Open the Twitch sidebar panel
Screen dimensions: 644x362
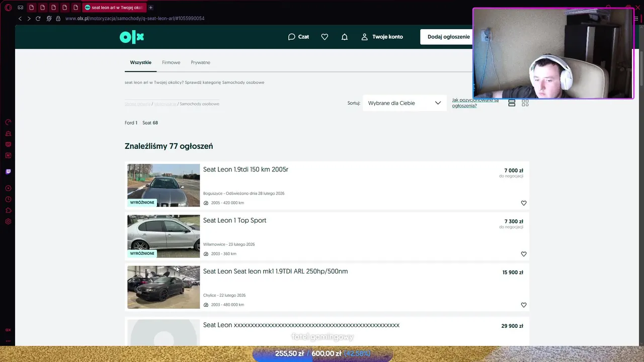(8, 171)
